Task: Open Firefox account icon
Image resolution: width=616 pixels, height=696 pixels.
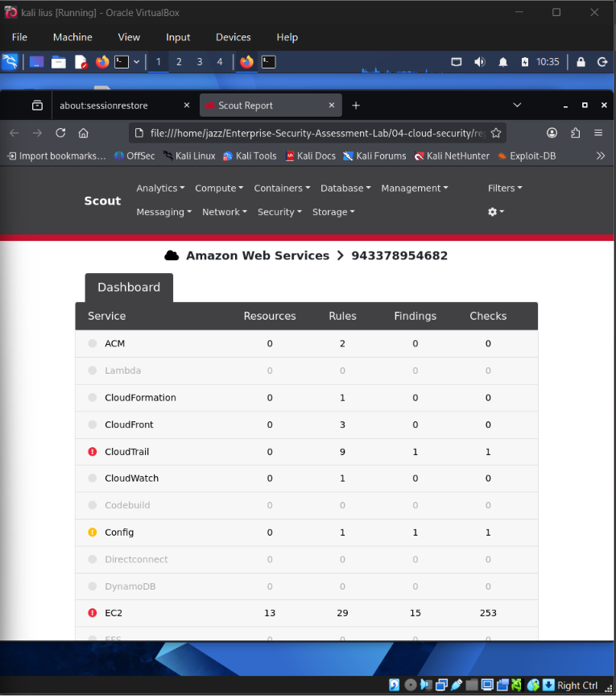Action: 552,133
